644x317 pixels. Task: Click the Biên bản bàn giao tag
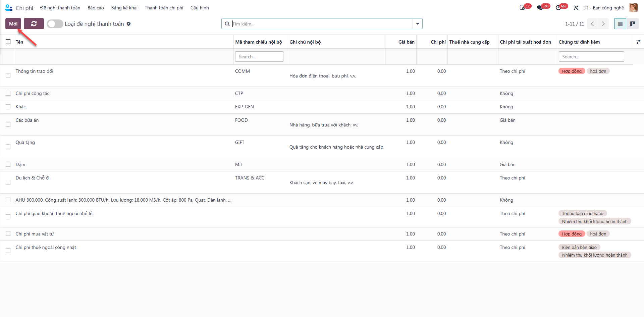pyautogui.click(x=579, y=247)
